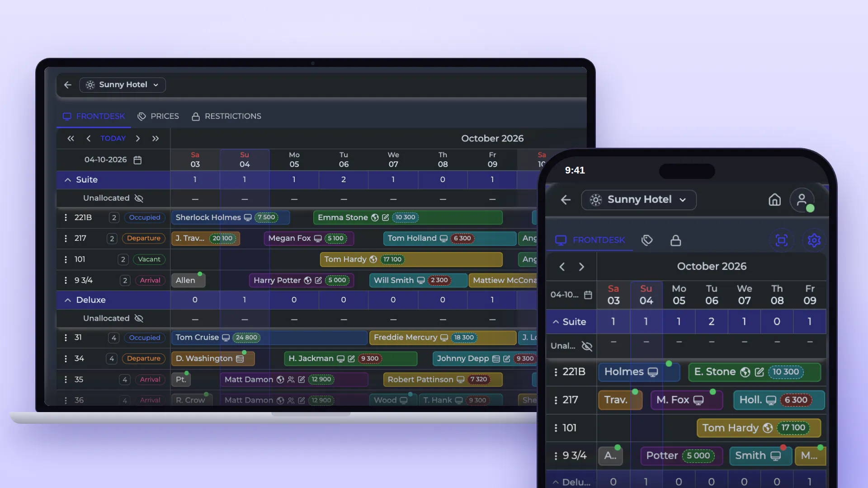The image size is (868, 488).
Task: Toggle Unallocated visibility on phone
Action: pos(587,347)
